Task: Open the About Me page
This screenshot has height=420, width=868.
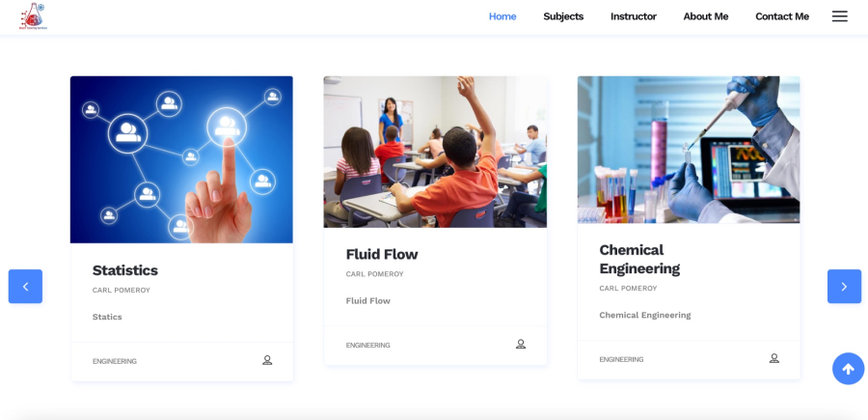Action: click(706, 16)
